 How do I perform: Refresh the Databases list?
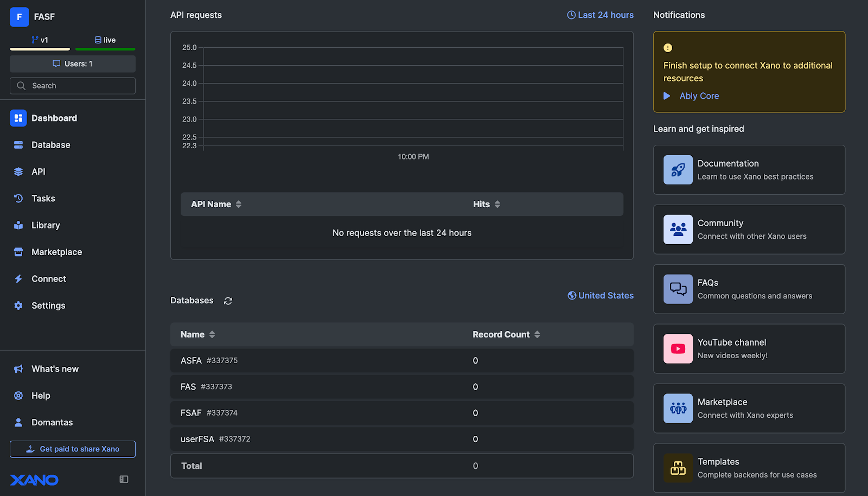tap(228, 301)
